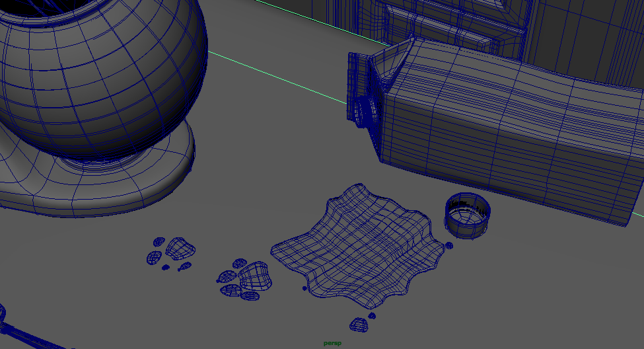Select the small splash below the puddle

(359, 325)
